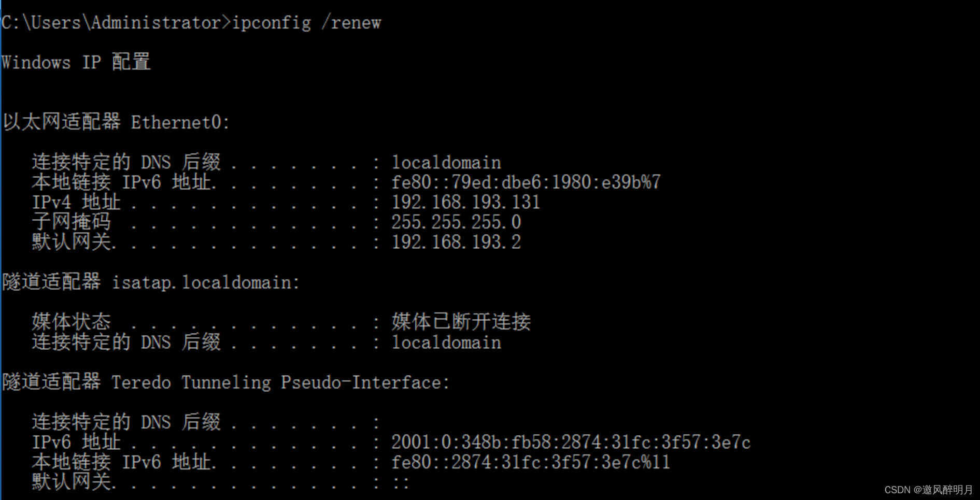Click the CSDN @邀风醉明月 watermark
This screenshot has height=500, width=980.
click(928, 490)
